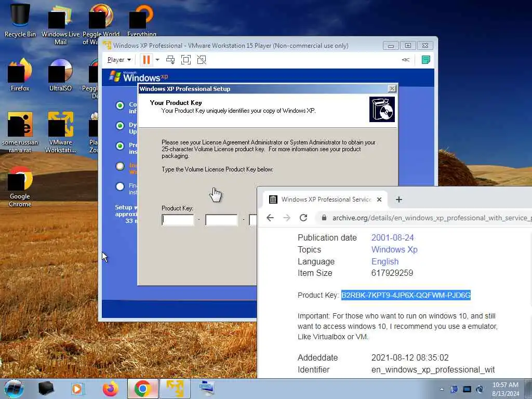
Task: Open 'some russian ran a rat' desktop icon
Action: click(20, 132)
